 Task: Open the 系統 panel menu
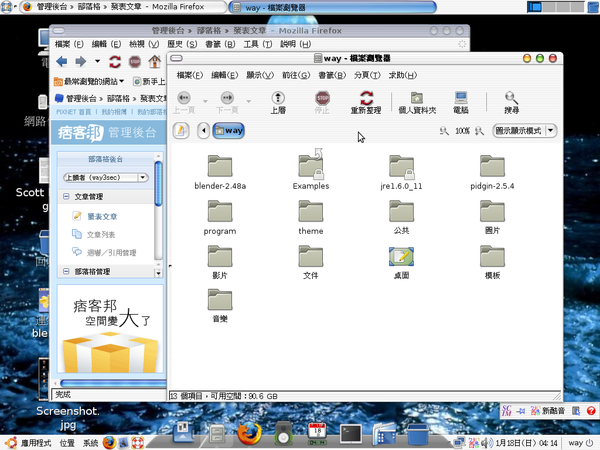(91, 443)
